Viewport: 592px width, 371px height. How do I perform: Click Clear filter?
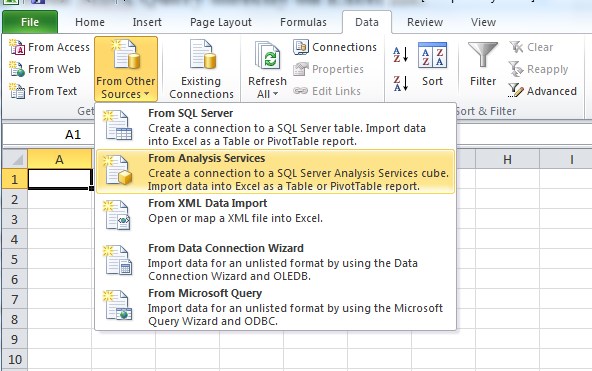pos(531,47)
